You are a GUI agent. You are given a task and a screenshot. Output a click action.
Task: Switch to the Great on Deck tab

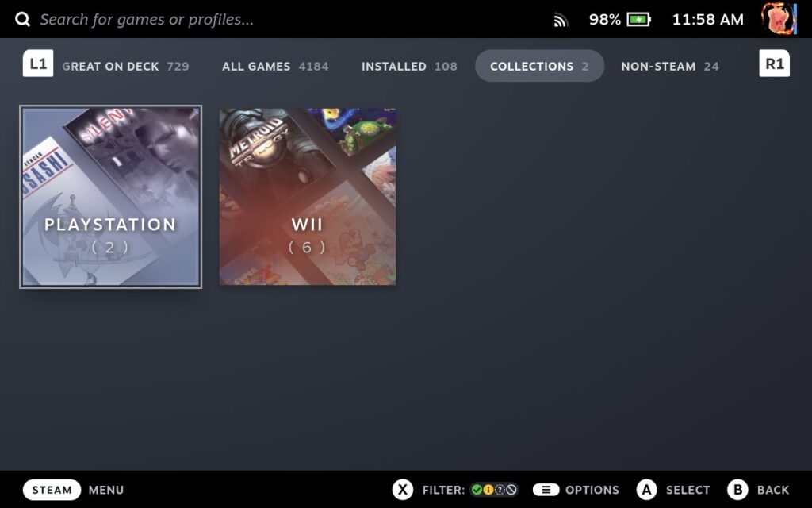coord(125,67)
